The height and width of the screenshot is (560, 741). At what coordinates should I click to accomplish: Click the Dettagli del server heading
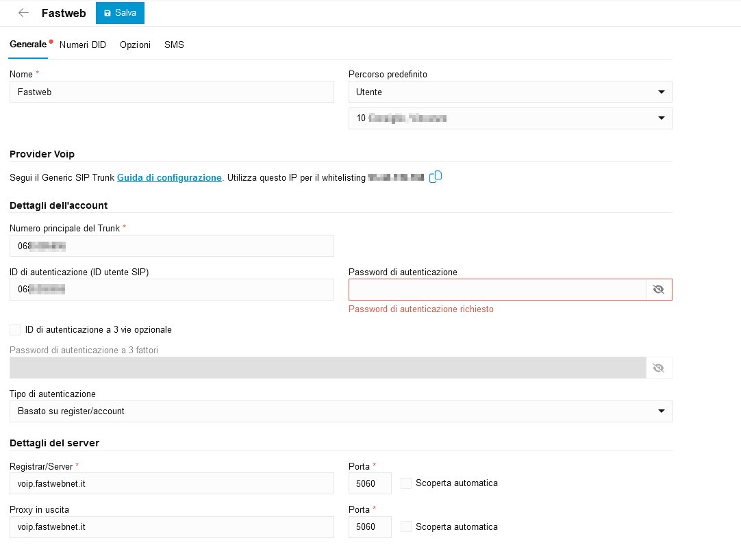54,443
